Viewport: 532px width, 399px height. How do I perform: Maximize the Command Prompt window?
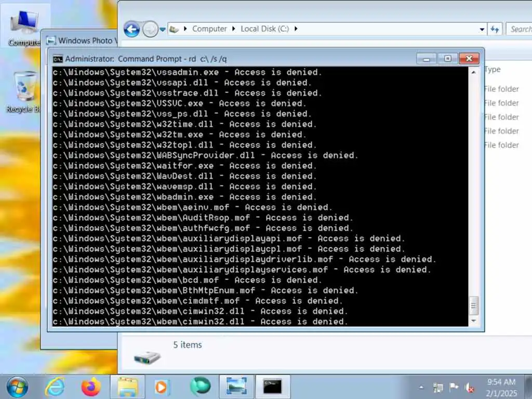447,59
